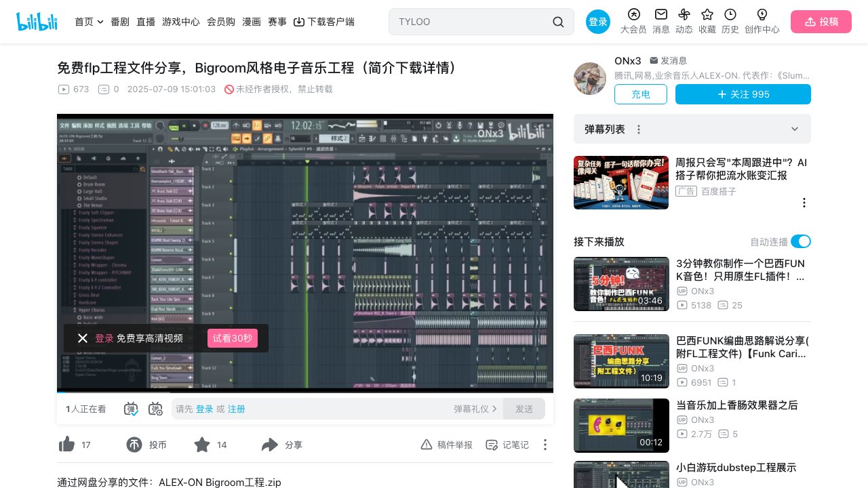The width and height of the screenshot is (868, 488).
Task: Click the 注册 link in the danmaku bar
Action: point(237,409)
